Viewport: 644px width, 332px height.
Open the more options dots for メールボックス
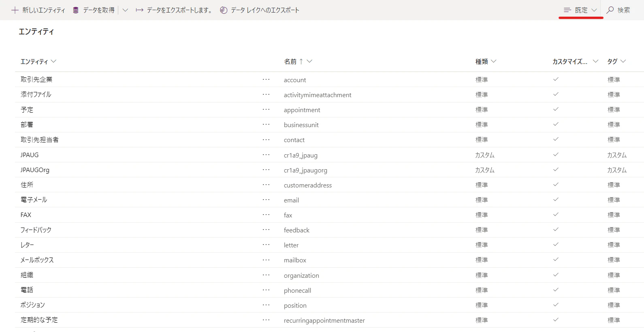coord(266,260)
